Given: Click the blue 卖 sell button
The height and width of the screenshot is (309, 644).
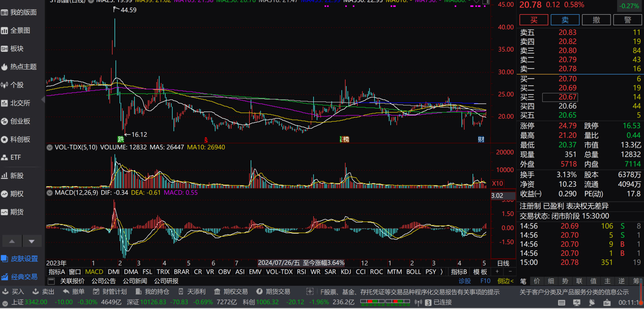Looking at the screenshot, I should coord(565,20).
